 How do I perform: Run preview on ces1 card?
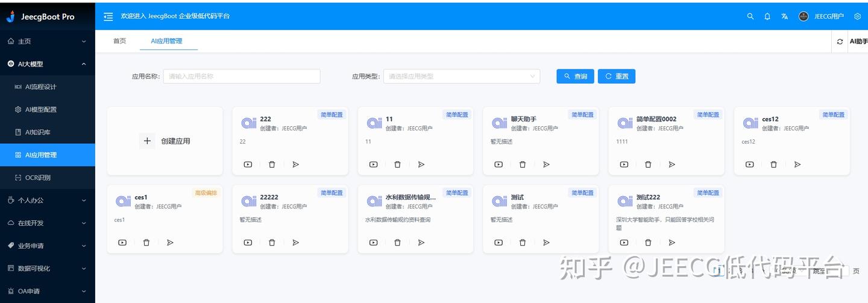pyautogui.click(x=122, y=243)
